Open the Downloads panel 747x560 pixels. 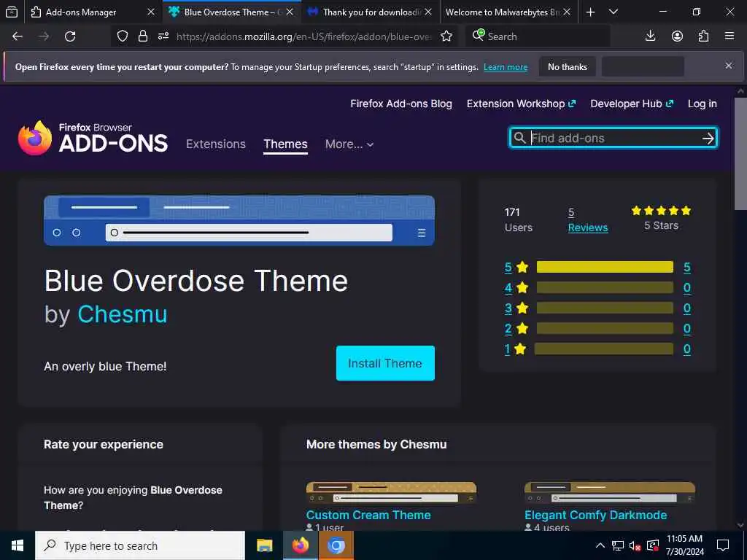(x=650, y=36)
